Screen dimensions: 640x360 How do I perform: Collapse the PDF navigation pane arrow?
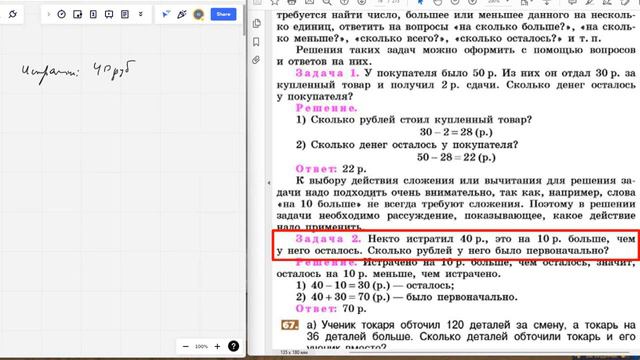pos(269,183)
